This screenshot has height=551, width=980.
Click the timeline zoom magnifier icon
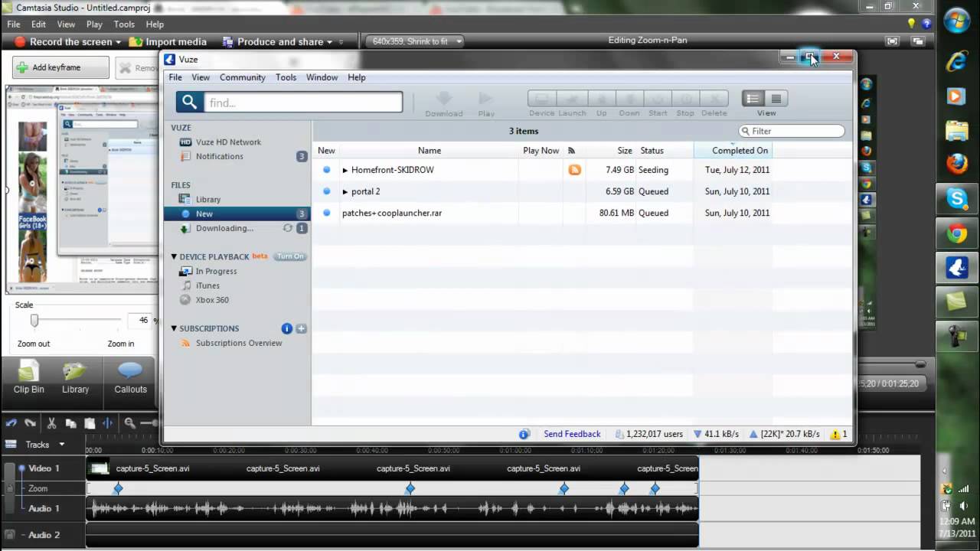click(129, 422)
